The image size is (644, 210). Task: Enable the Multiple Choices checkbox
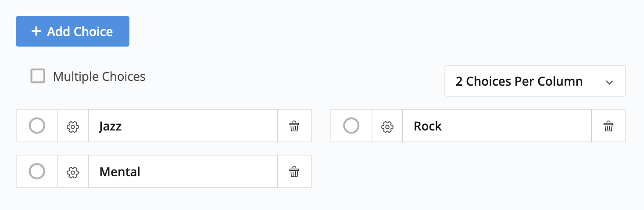[x=38, y=76]
